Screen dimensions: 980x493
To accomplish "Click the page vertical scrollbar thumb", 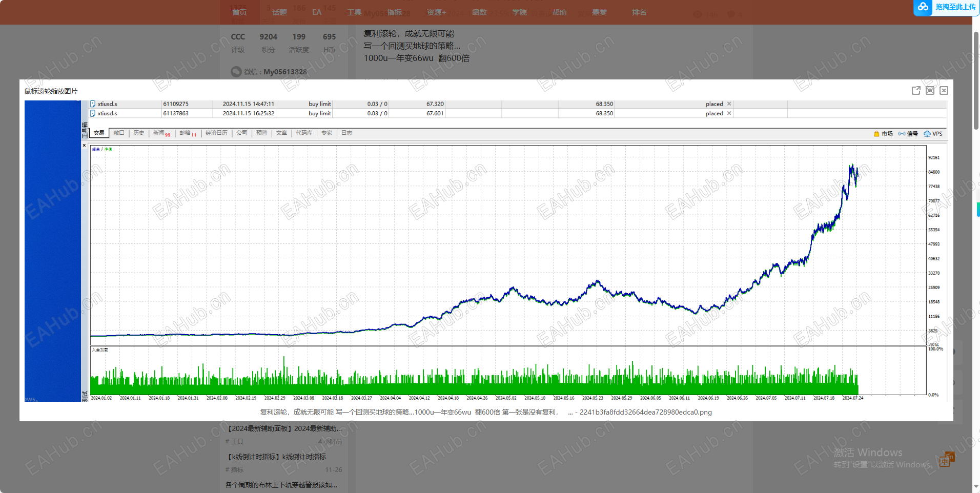I will coord(976,80).
